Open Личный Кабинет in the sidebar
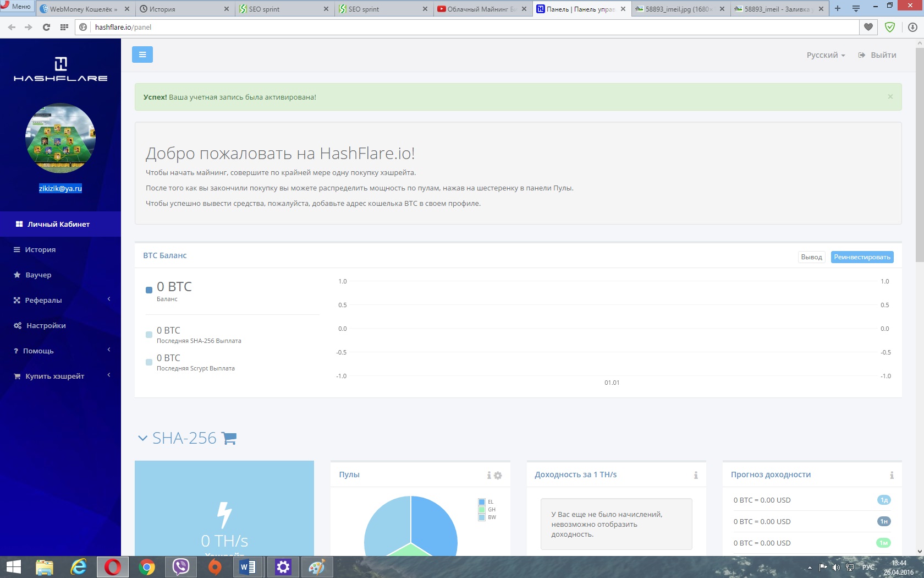Screen dimensions: 924x578 click(61, 224)
